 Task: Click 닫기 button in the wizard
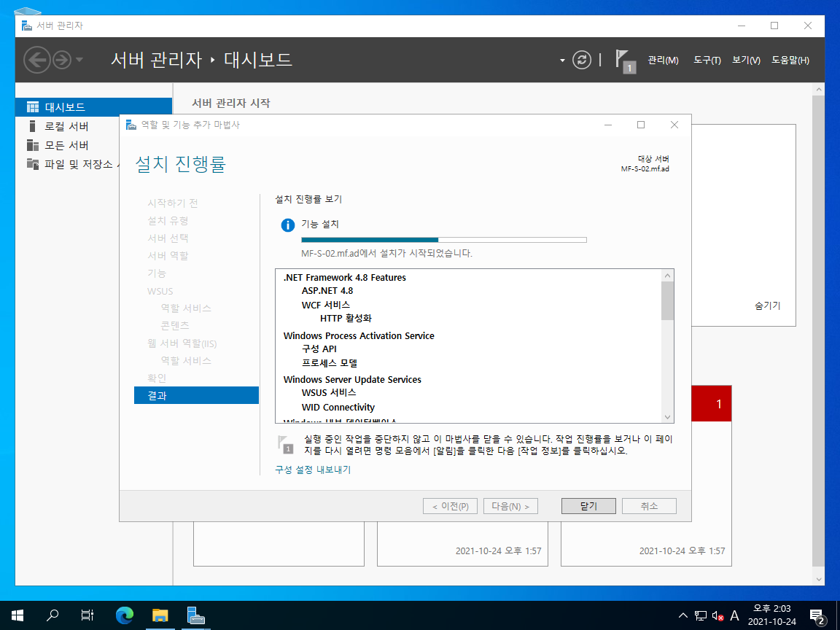[x=588, y=506]
